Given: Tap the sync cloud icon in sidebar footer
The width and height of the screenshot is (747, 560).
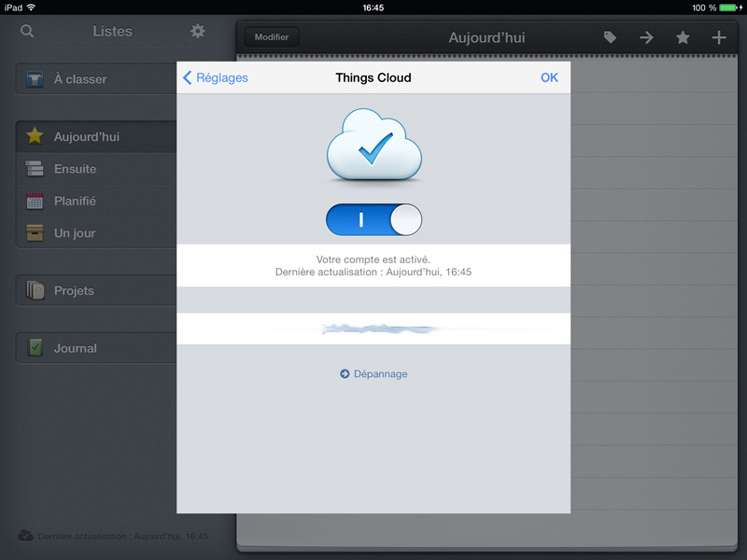Looking at the screenshot, I should pos(26,536).
